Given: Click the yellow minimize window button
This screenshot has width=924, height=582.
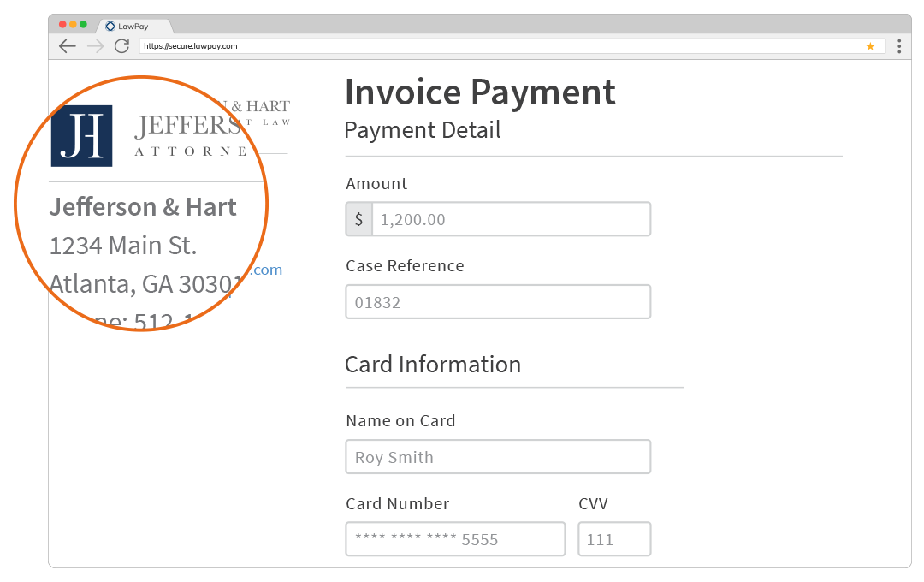Looking at the screenshot, I should coord(73,24).
